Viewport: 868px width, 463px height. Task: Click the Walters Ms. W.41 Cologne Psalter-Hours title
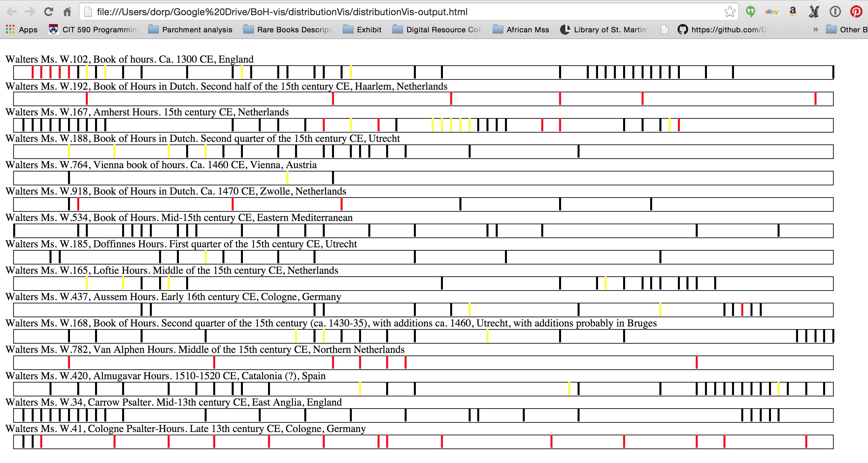pos(186,429)
